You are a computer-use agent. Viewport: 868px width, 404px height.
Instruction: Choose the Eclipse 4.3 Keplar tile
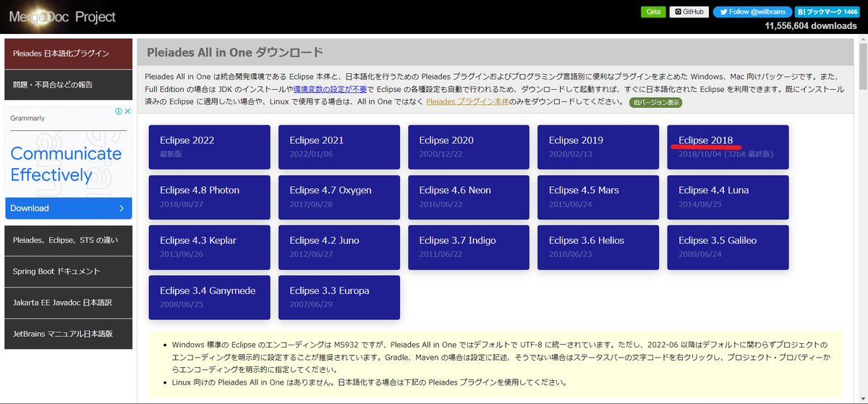[210, 247]
